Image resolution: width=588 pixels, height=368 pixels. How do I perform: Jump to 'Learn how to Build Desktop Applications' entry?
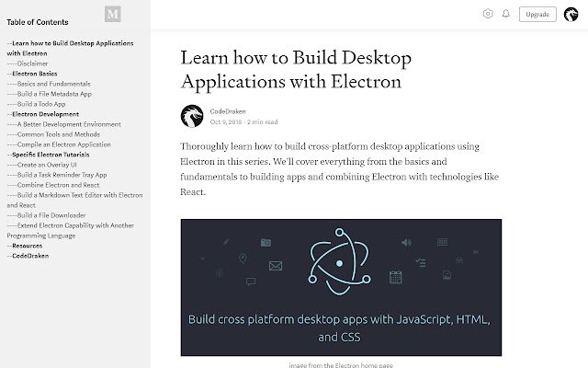point(70,49)
